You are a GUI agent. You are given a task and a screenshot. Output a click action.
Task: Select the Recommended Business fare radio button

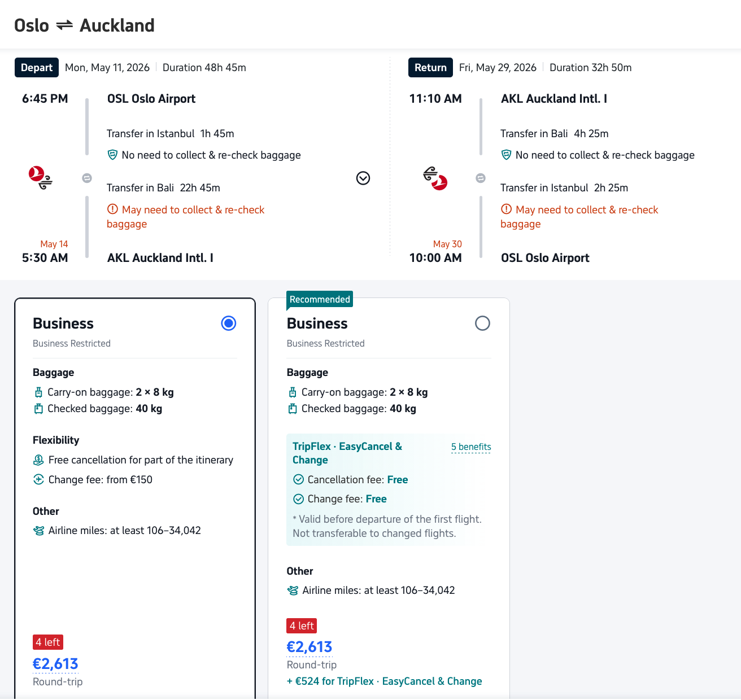click(482, 323)
